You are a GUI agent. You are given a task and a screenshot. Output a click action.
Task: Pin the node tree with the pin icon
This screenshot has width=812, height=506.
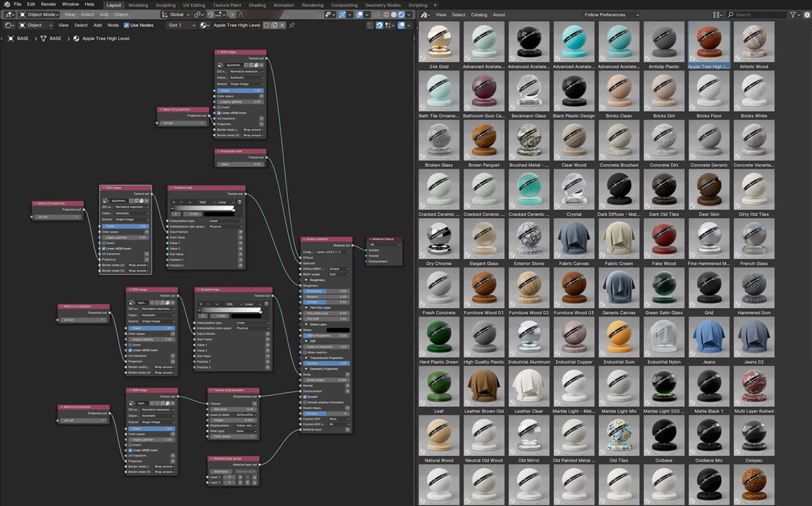(x=292, y=25)
